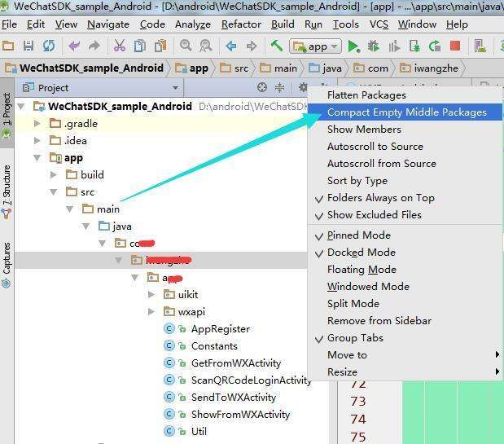Click the Back navigation arrow
The image size is (504, 444).
pos(231,46)
